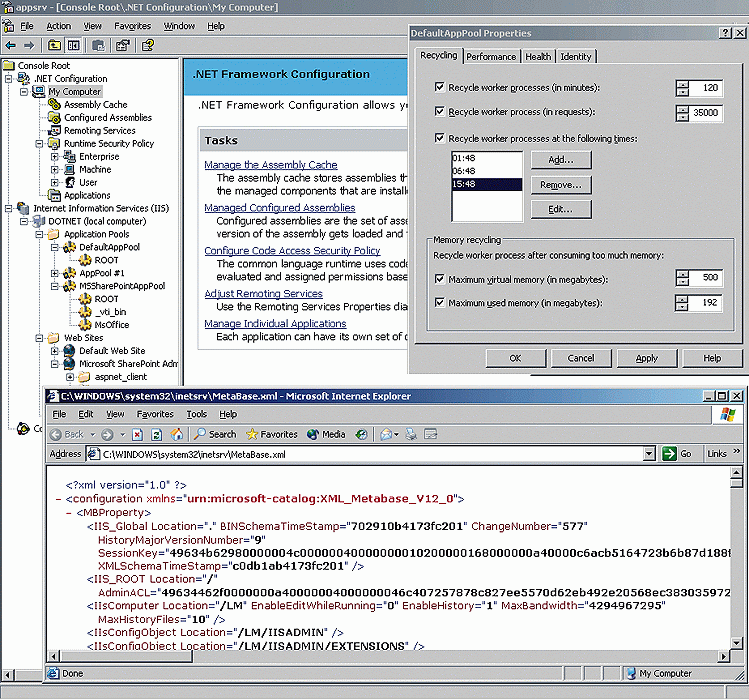The height and width of the screenshot is (700, 749).
Task: Open Configure Code Access Security Policy link
Action: (292, 250)
